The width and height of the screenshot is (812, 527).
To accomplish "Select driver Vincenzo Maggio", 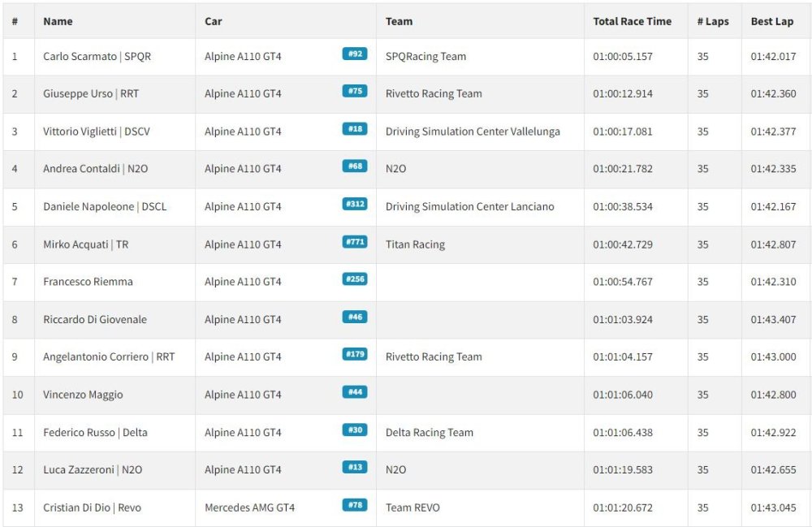I will point(83,395).
